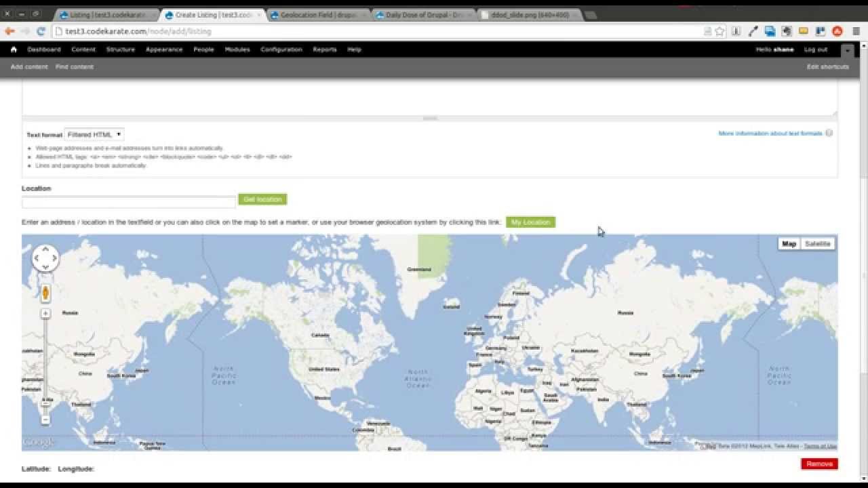Click Canada label on the map
The image size is (868, 488).
pos(320,335)
